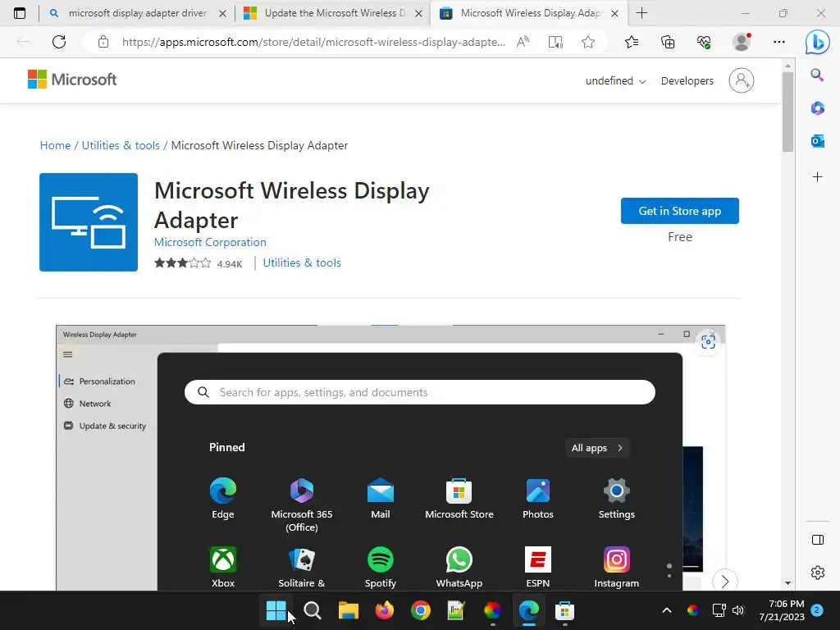Click Get in Store app button
This screenshot has height=630, width=840.
680,211
